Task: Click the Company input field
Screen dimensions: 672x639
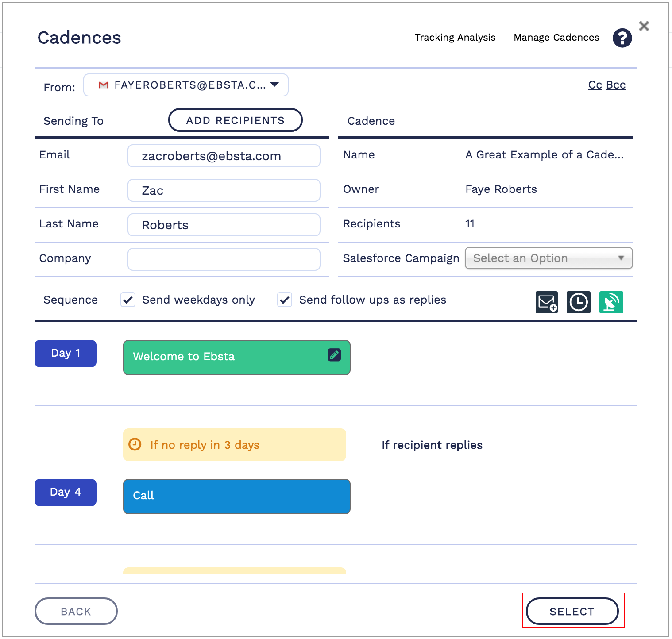Action: (224, 259)
